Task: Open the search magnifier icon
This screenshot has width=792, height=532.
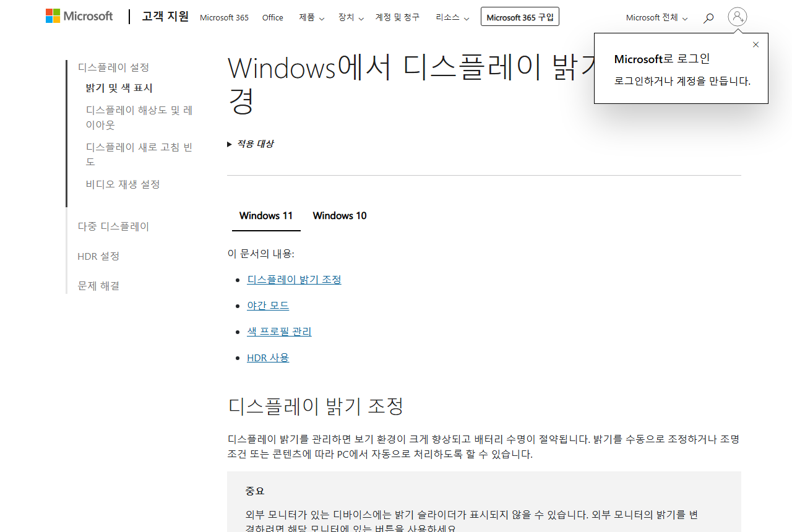Action: tap(708, 18)
